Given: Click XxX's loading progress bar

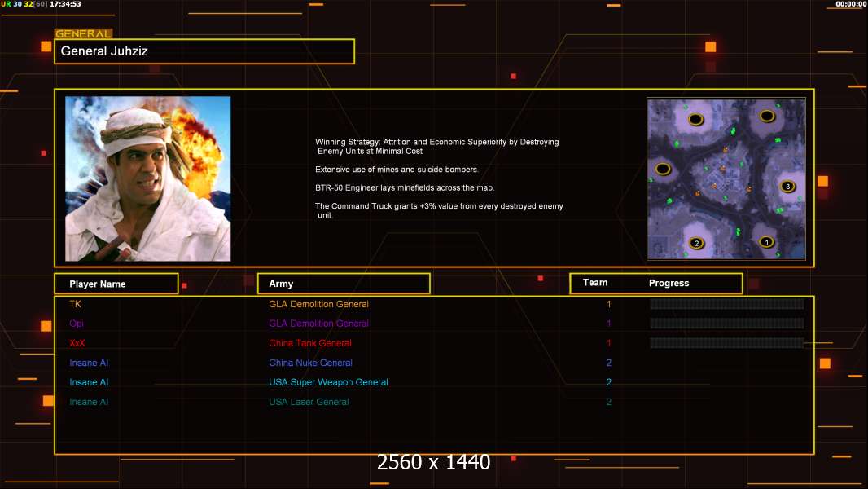Looking at the screenshot, I should click(727, 343).
